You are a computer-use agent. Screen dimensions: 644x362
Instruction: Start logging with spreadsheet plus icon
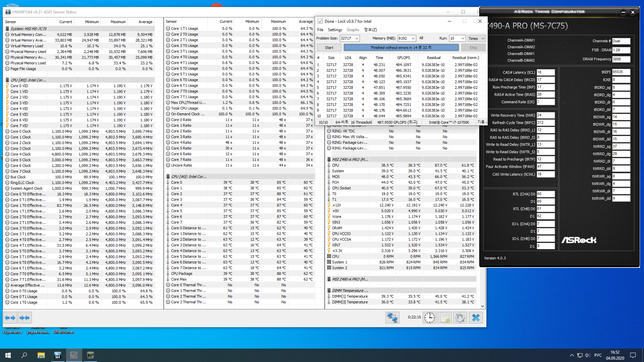tap(445, 317)
